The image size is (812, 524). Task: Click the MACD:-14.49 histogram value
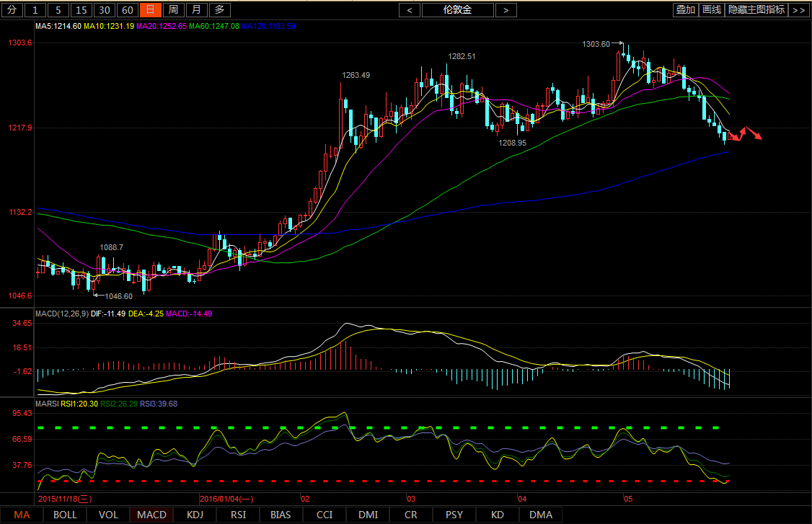click(189, 314)
